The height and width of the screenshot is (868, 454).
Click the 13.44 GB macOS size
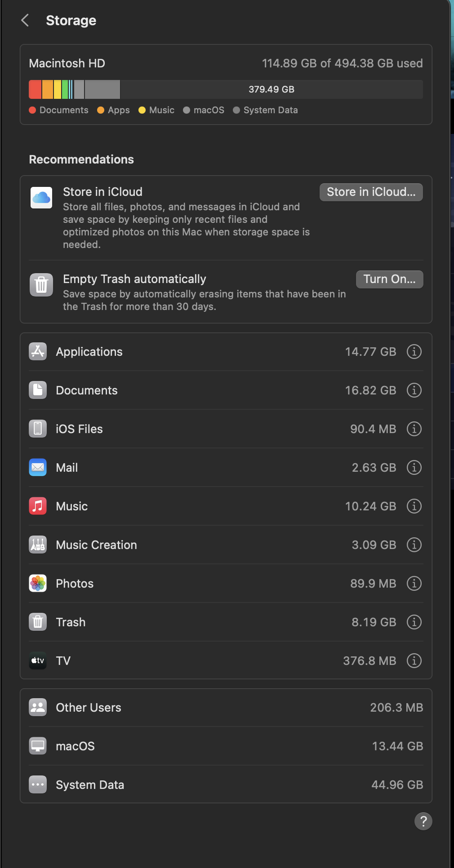click(397, 746)
